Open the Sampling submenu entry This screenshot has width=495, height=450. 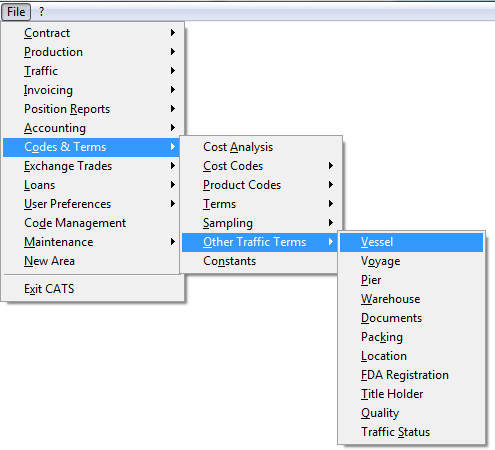[x=261, y=223]
